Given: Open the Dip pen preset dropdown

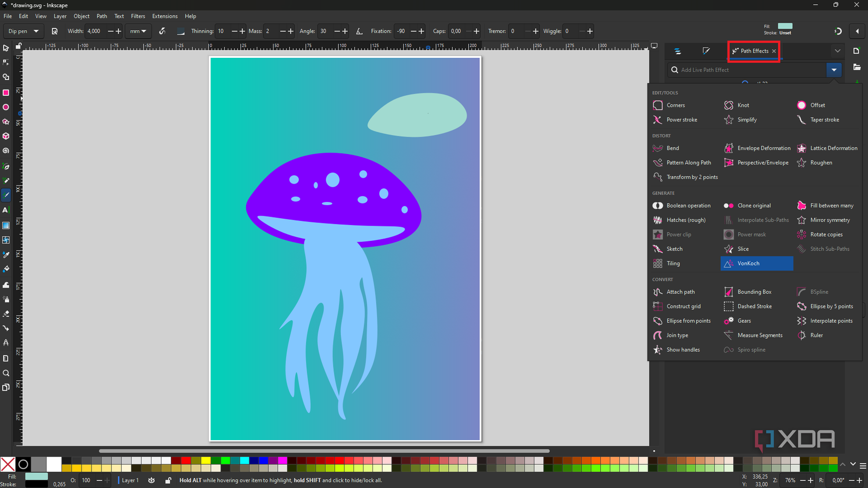Looking at the screenshot, I should (23, 31).
